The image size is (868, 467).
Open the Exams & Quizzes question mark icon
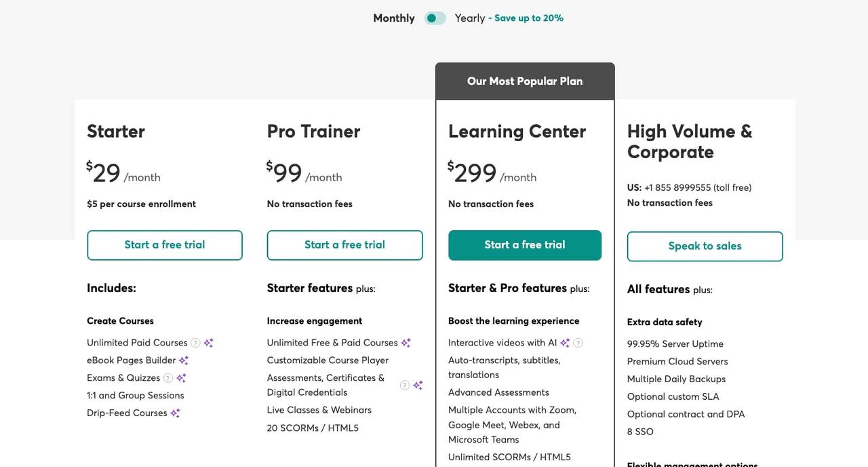(168, 378)
